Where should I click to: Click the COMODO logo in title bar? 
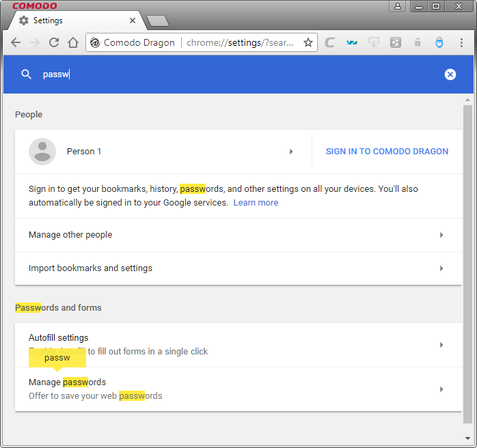point(35,5)
